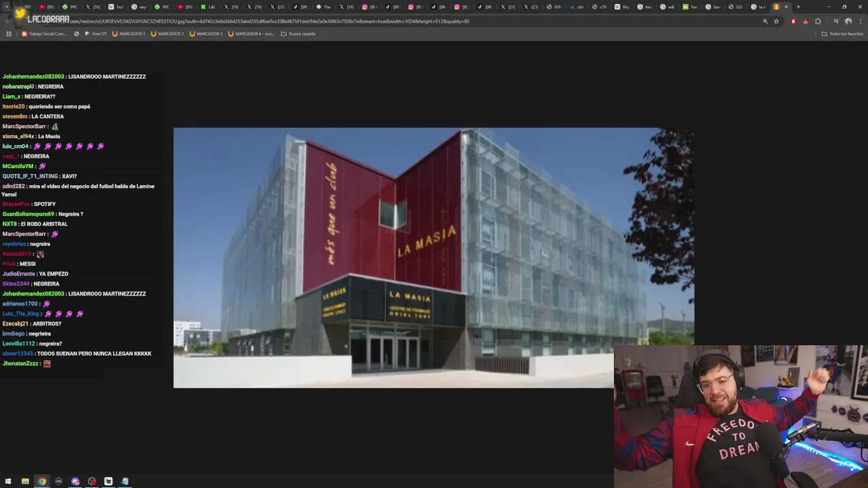Switch to the Kick 'LAC' browser tab
Image resolution: width=868 pixels, height=488 pixels.
pos(209,7)
